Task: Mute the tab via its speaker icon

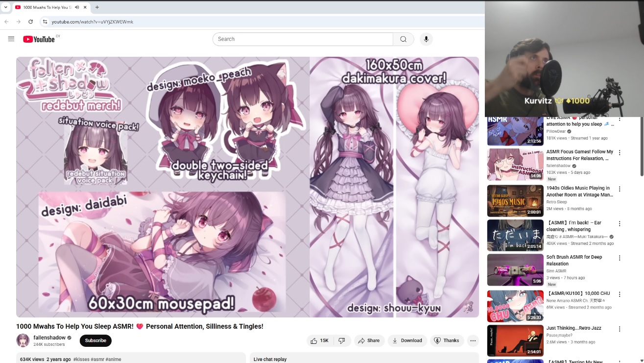Action: (x=77, y=7)
